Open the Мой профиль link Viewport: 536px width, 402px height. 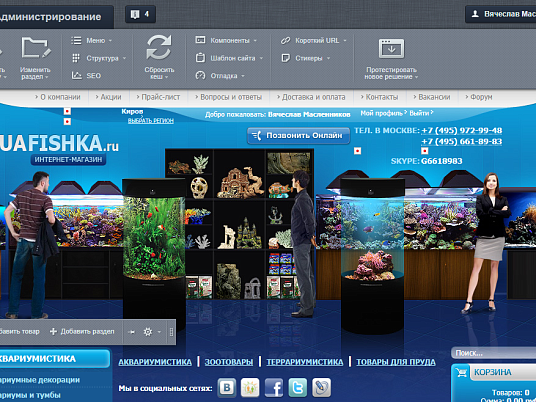[381, 113]
